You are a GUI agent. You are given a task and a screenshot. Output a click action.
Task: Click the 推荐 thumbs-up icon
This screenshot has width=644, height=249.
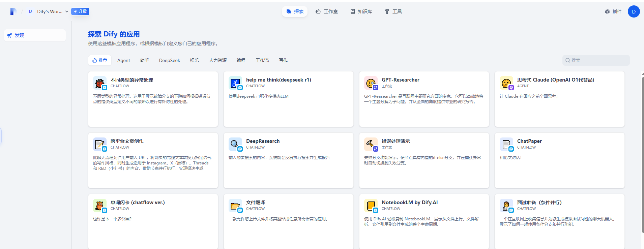pyautogui.click(x=95, y=60)
